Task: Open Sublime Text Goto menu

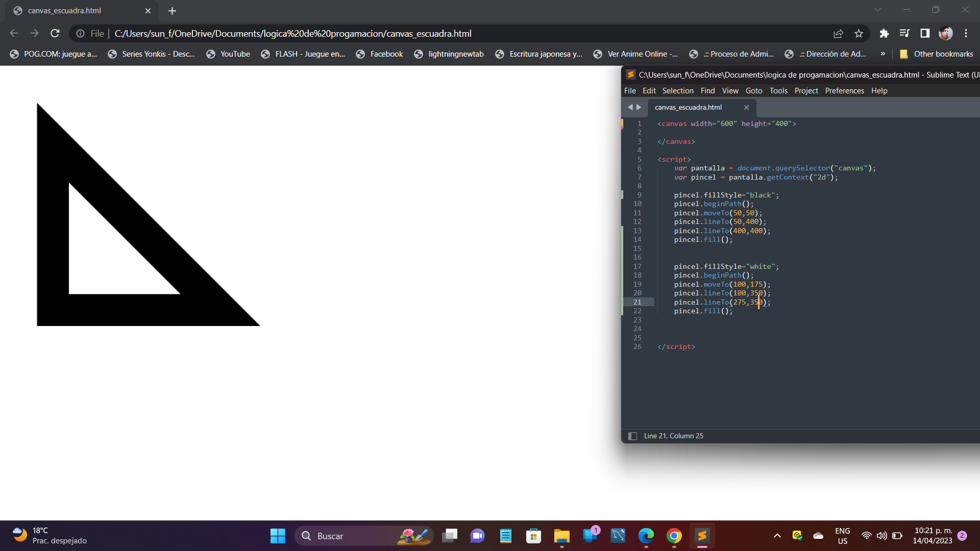Action: (x=754, y=91)
